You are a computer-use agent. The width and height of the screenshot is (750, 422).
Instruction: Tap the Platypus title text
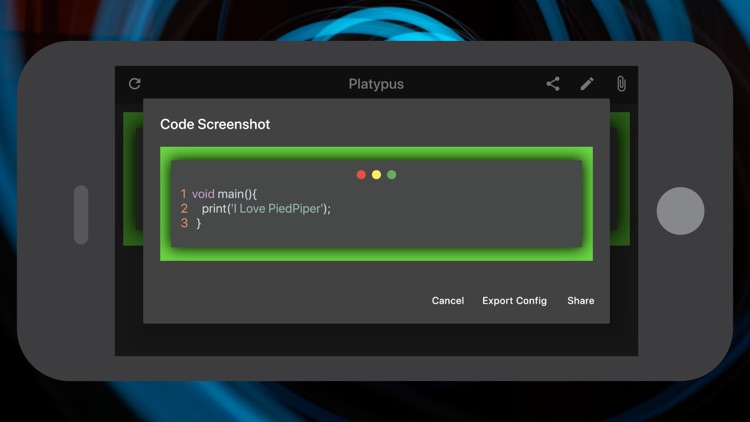[376, 84]
